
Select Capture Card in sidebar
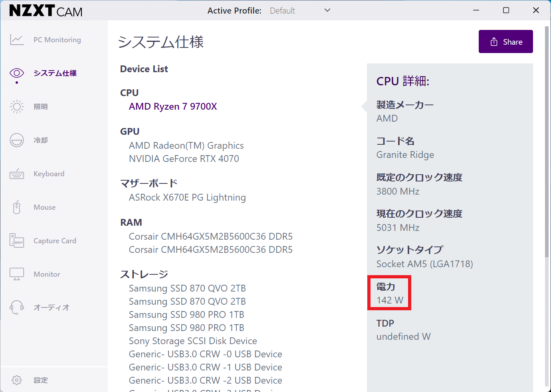55,241
